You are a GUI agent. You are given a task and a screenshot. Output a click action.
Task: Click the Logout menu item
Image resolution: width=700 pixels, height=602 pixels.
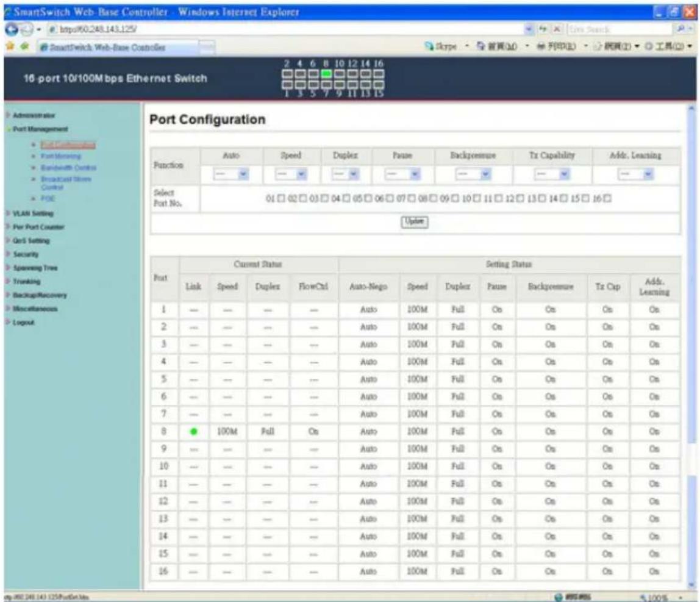click(23, 323)
